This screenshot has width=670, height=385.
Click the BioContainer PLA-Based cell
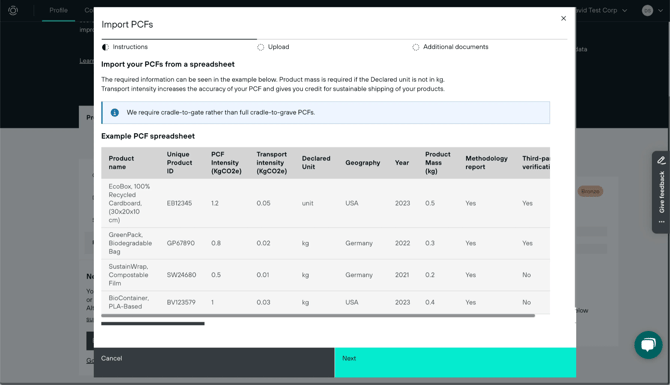coord(129,302)
